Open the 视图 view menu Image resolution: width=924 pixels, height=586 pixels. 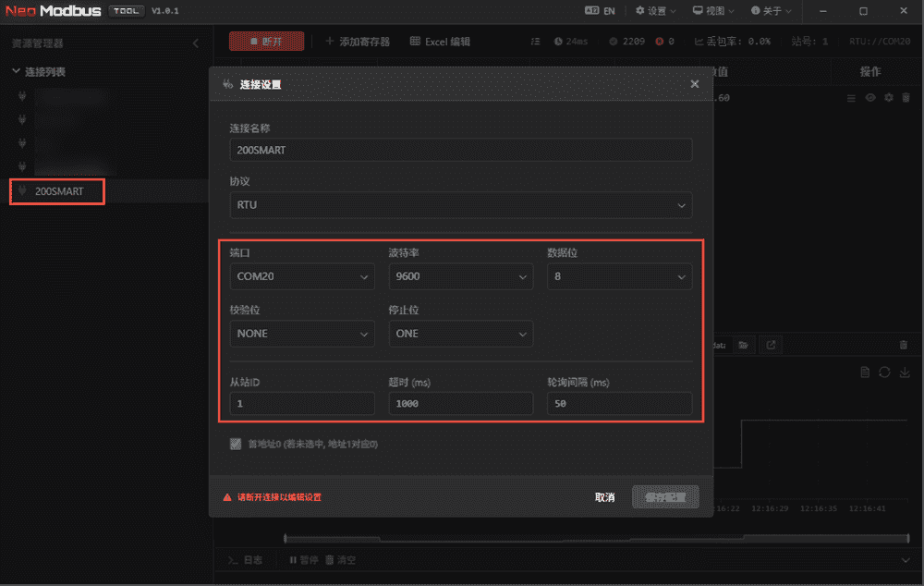(x=714, y=11)
